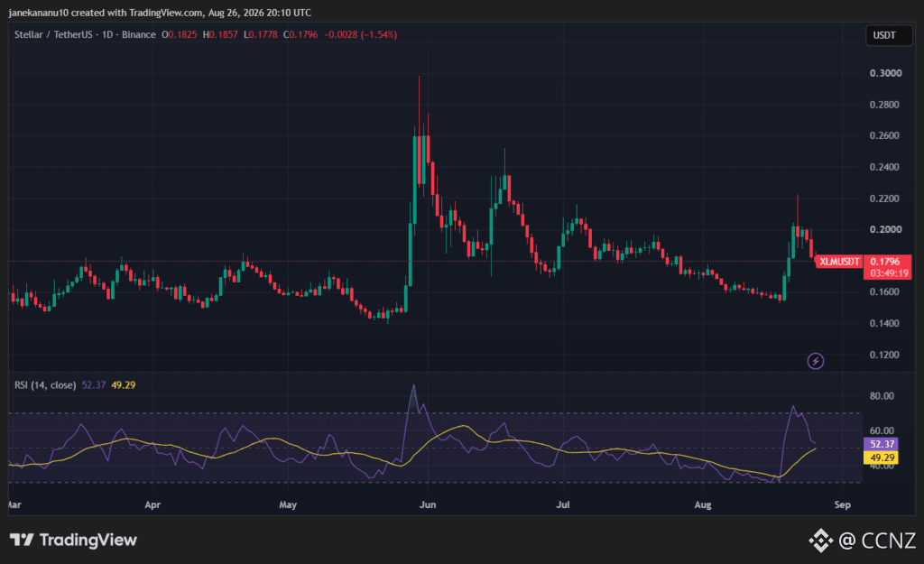924x564 pixels.
Task: Click the 0.3000 price axis label
Action: pyautogui.click(x=886, y=73)
